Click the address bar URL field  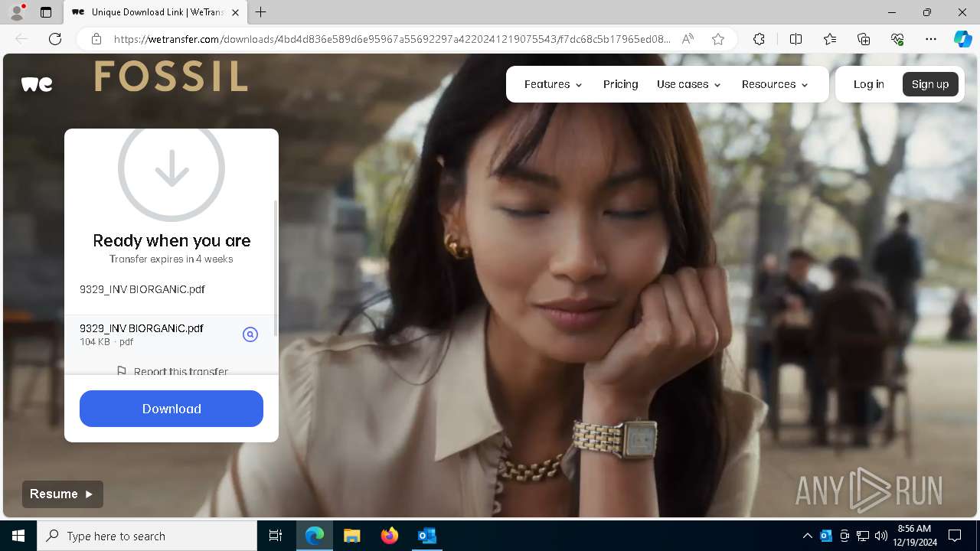392,39
